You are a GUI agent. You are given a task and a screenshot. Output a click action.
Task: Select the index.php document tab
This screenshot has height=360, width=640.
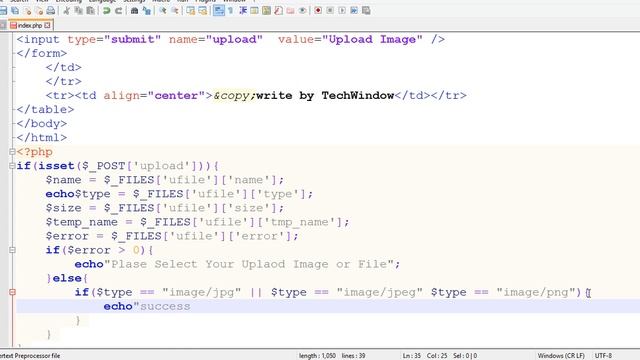pos(30,25)
